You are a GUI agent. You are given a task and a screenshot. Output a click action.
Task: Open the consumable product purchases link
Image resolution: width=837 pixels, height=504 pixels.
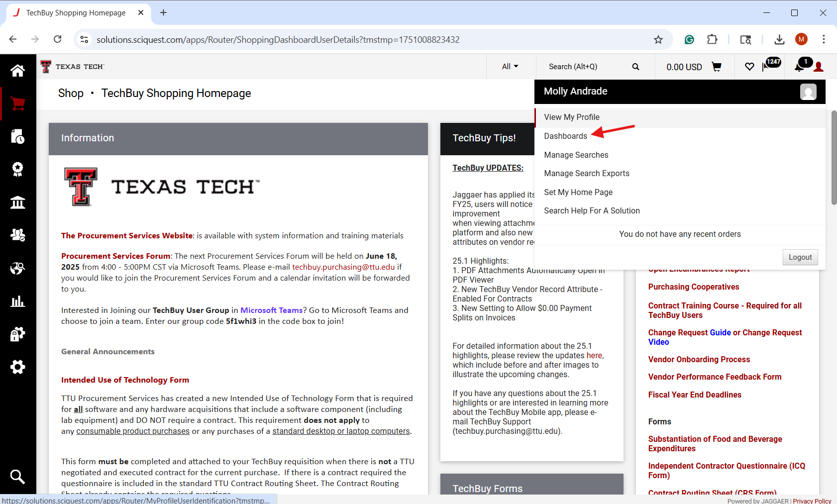(x=133, y=431)
